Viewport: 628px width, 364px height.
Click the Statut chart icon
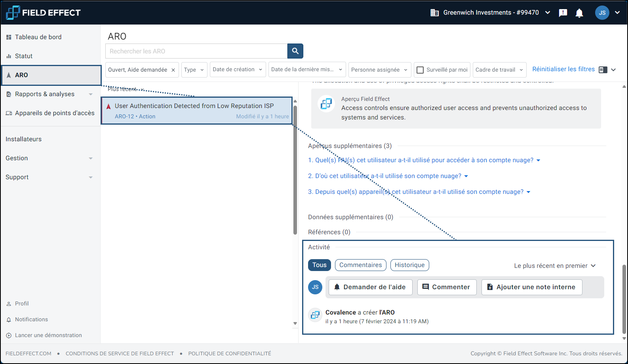pos(9,56)
